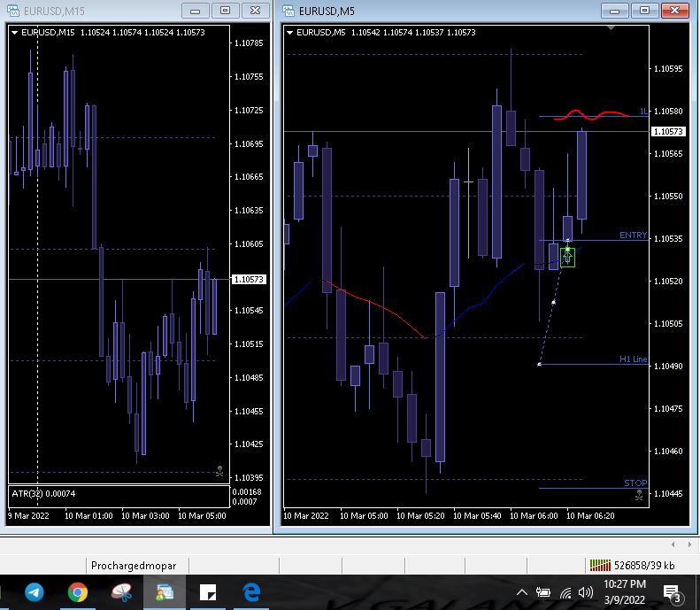Image resolution: width=700 pixels, height=610 pixels.
Task: Click the 1.10580 price label on M5 axis
Action: 668,112
